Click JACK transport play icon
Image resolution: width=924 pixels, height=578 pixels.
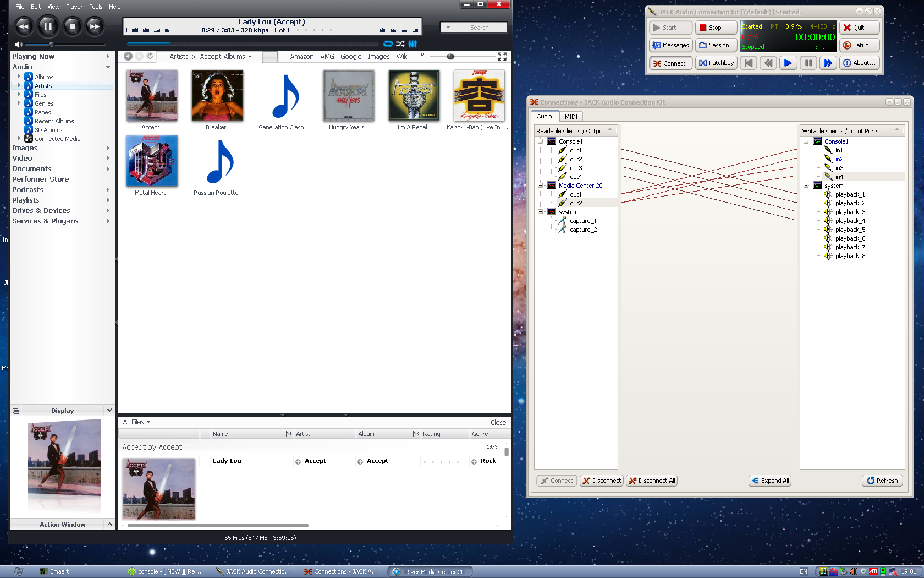[x=788, y=63]
